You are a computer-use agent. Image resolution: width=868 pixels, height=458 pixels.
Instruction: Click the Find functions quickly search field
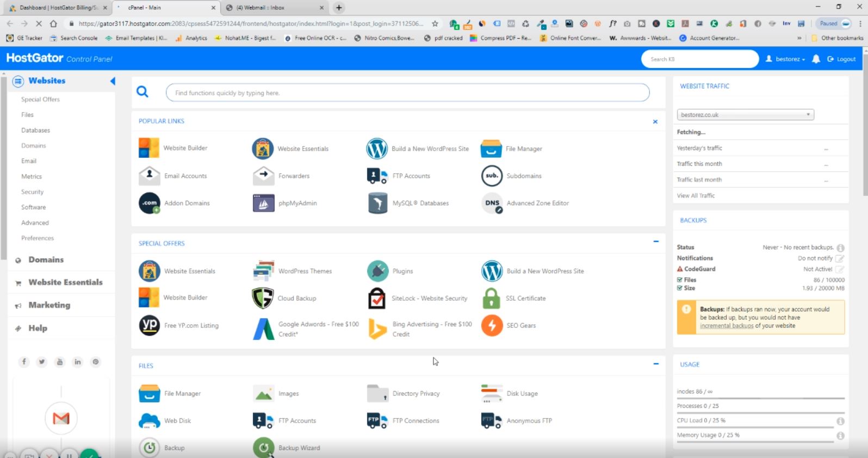pyautogui.click(x=407, y=93)
